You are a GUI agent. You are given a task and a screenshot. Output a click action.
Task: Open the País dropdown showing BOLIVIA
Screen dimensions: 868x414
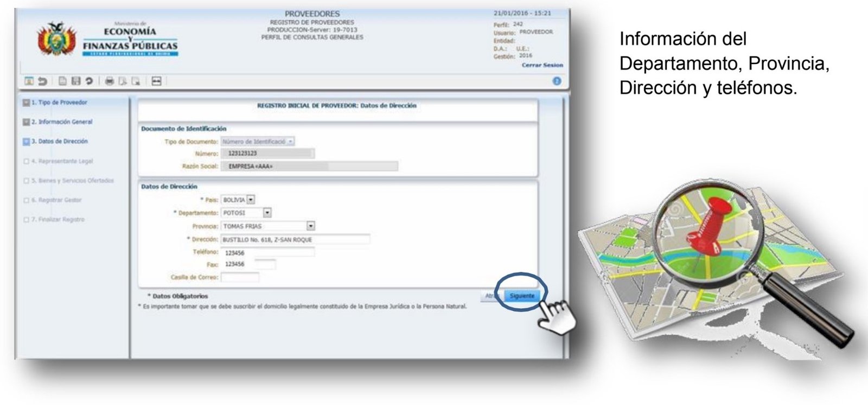(x=251, y=200)
